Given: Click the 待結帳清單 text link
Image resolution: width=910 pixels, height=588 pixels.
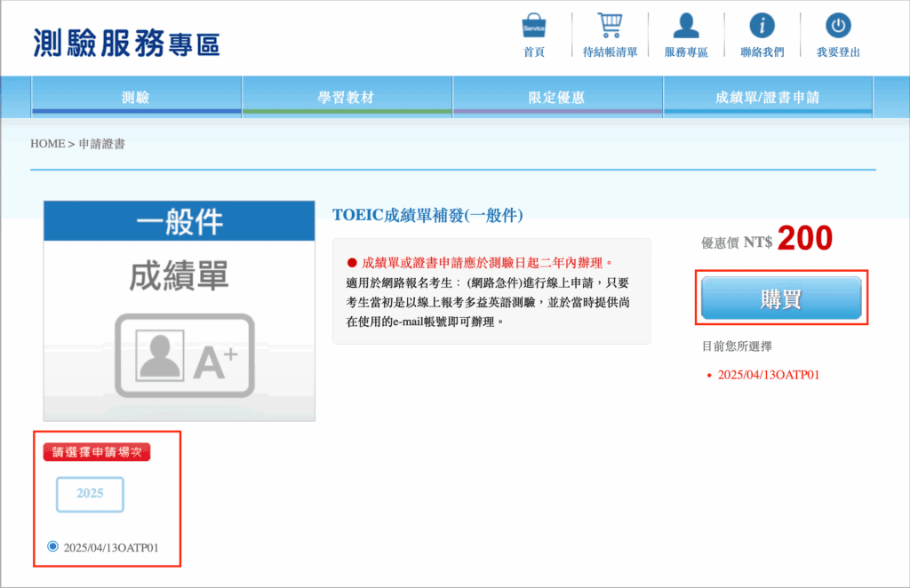Looking at the screenshot, I should click(610, 52).
